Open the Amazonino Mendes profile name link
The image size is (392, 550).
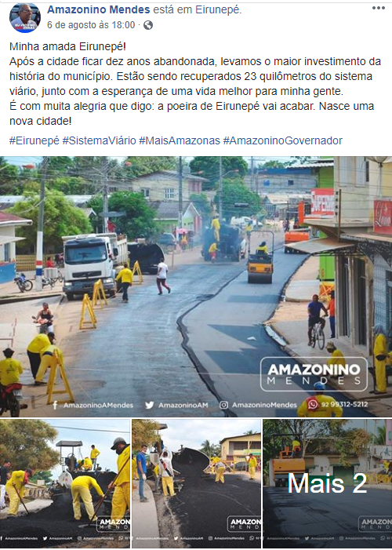pyautogui.click(x=99, y=10)
